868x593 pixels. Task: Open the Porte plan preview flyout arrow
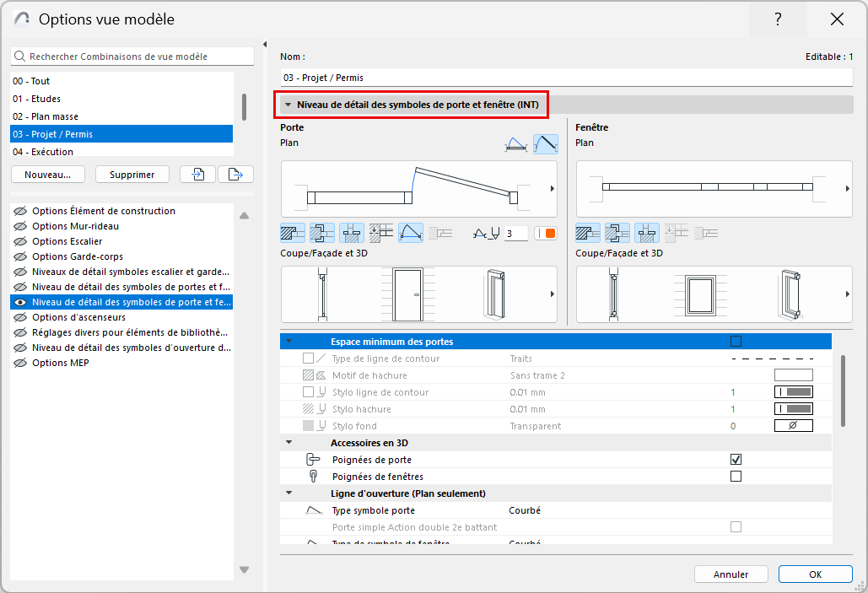[552, 189]
